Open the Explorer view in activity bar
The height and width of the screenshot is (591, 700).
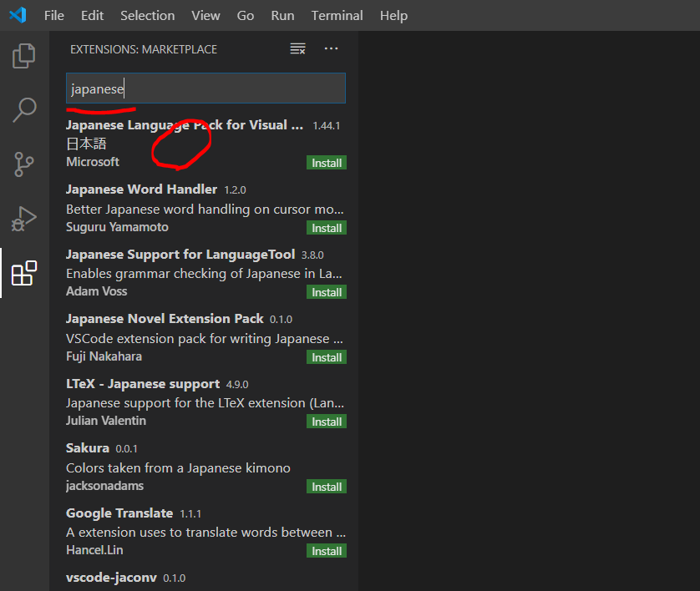pyautogui.click(x=24, y=56)
